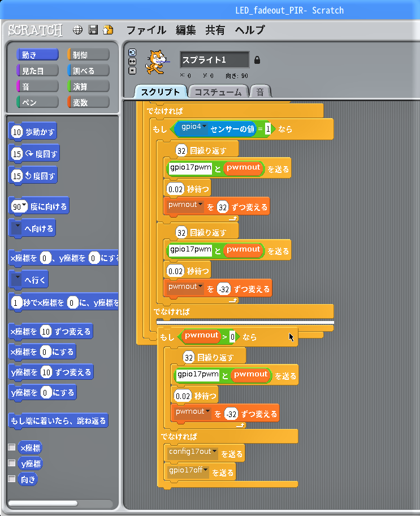This screenshot has height=516, width=420.
Task: Open the 90 direction dropdown in 度に向ける block
Action: [x=24, y=206]
